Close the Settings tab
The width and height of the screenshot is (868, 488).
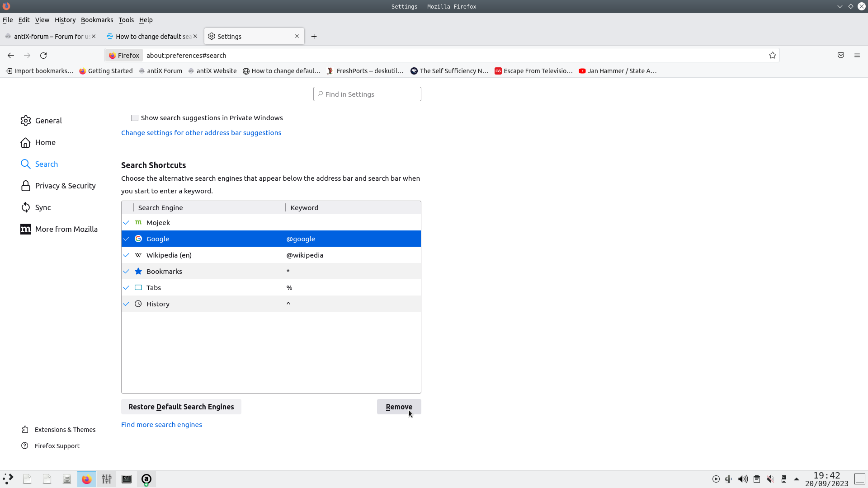(x=297, y=36)
